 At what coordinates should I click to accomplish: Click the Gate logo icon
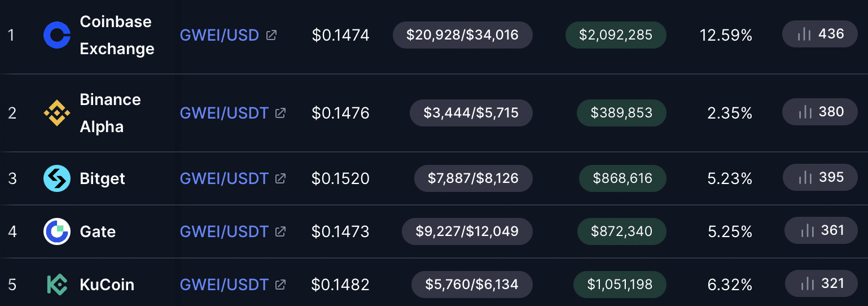pos(57,231)
